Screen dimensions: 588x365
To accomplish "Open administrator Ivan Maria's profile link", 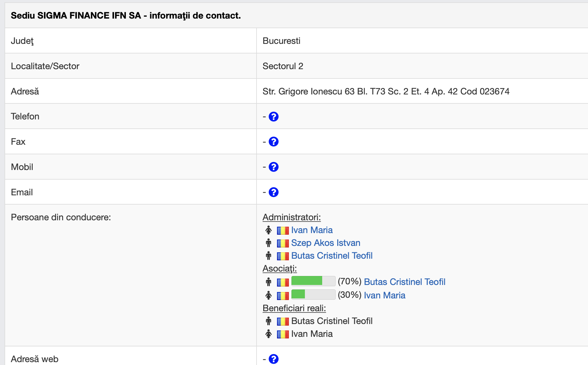I will pyautogui.click(x=312, y=230).
